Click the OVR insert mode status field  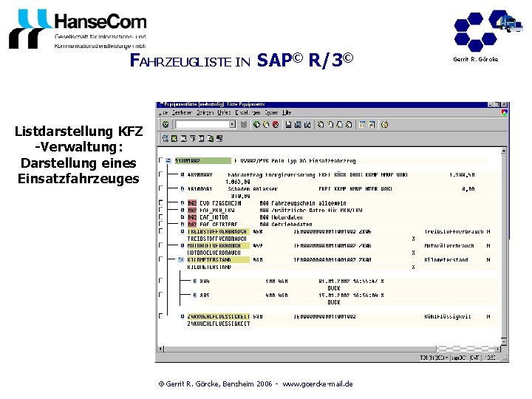pyautogui.click(x=474, y=358)
